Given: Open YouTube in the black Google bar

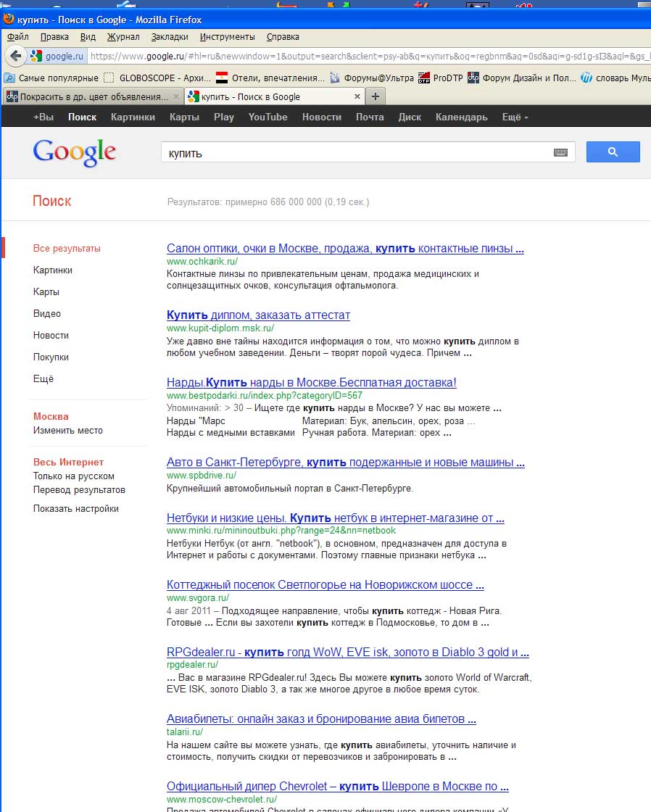Looking at the screenshot, I should 268,117.
